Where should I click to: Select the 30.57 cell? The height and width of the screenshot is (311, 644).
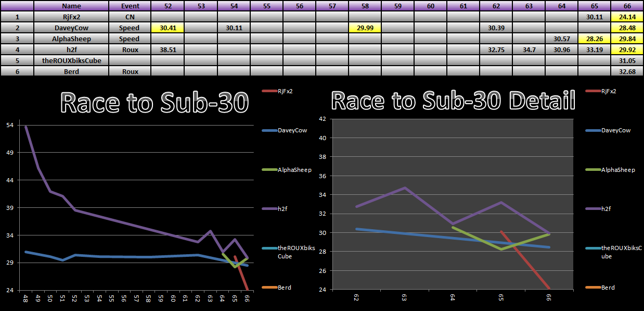561,39
